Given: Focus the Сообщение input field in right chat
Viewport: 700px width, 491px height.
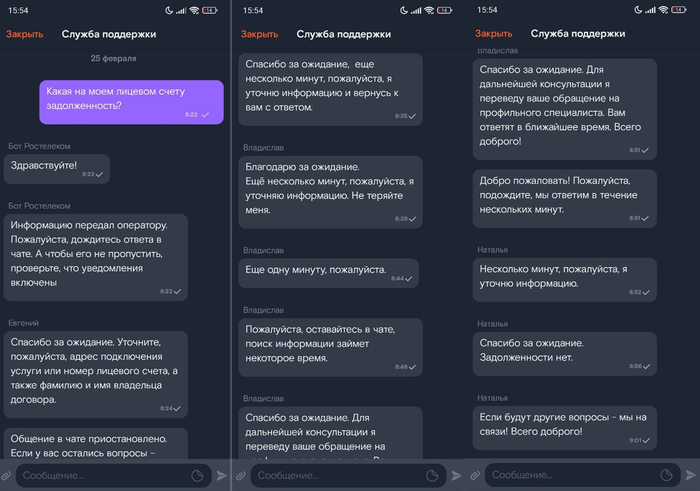Looking at the screenshot, I should tap(570, 476).
